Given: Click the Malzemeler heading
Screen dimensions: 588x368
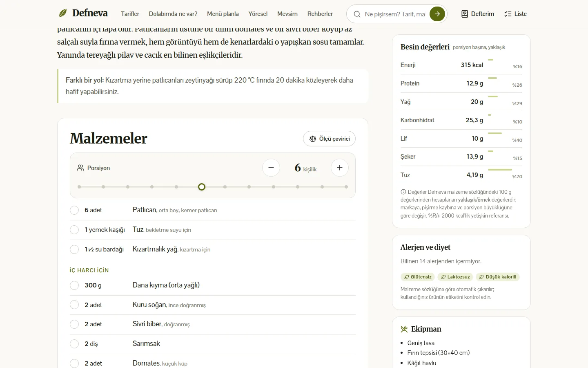Looking at the screenshot, I should pyautogui.click(x=109, y=139).
